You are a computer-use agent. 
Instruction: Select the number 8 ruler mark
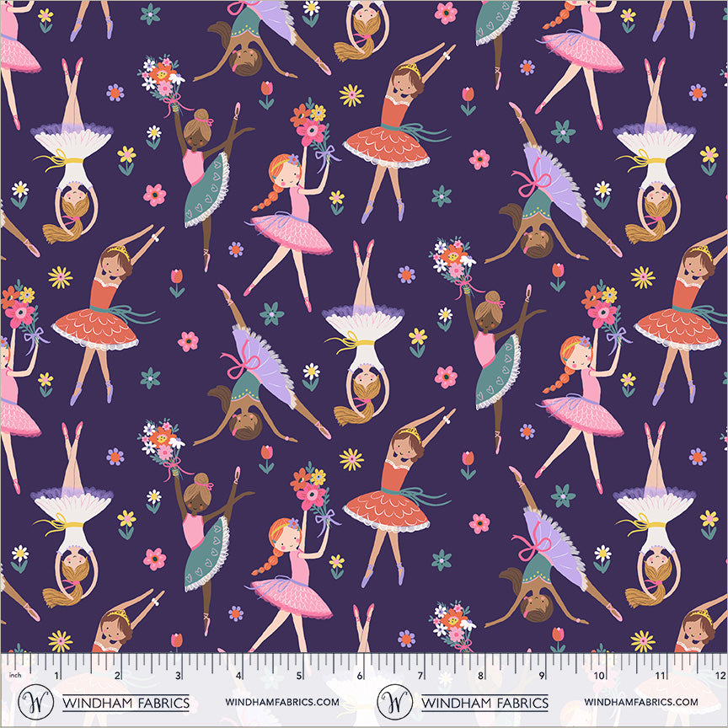point(480,677)
